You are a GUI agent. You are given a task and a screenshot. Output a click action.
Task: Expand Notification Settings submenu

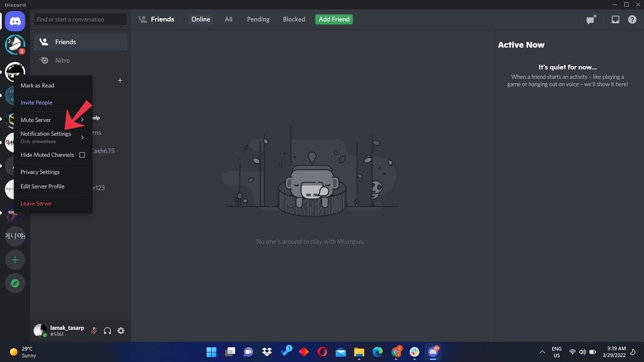pyautogui.click(x=53, y=137)
